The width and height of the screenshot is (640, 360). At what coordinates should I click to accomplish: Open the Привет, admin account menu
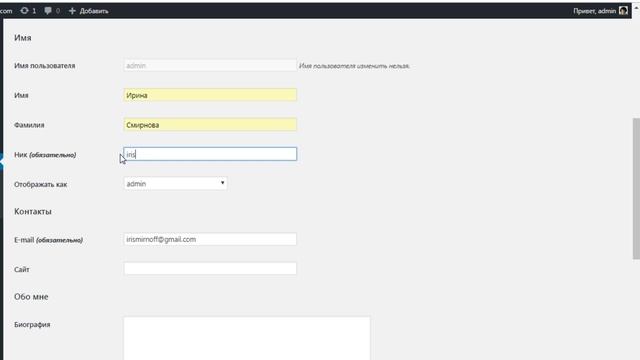click(x=600, y=11)
